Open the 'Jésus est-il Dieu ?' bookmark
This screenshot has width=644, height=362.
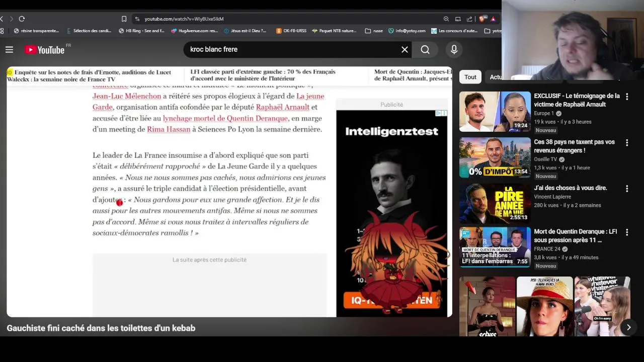point(245,31)
